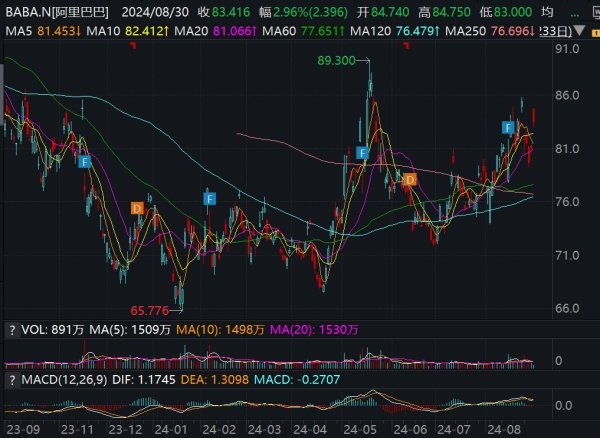Open the help question mark beside VOL
This screenshot has height=438, width=600.
pyautogui.click(x=12, y=330)
